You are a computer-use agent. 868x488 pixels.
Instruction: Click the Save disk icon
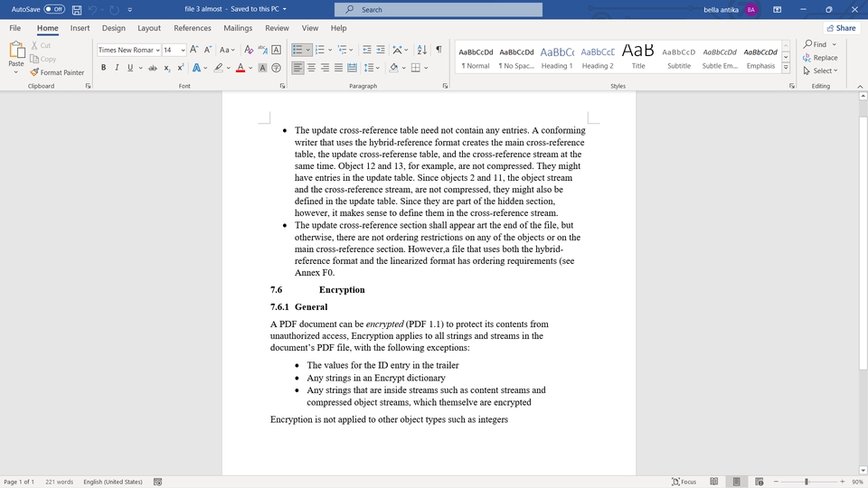77,9
